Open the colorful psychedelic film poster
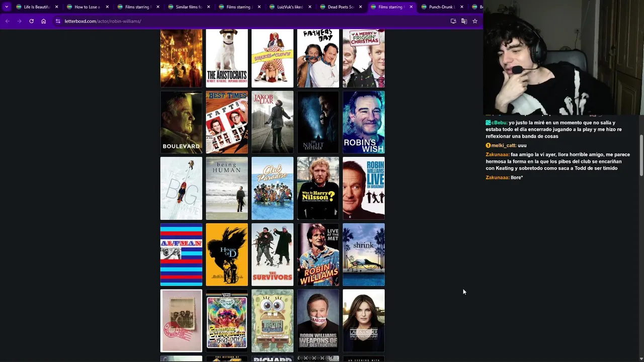644x362 pixels. [x=227, y=321]
